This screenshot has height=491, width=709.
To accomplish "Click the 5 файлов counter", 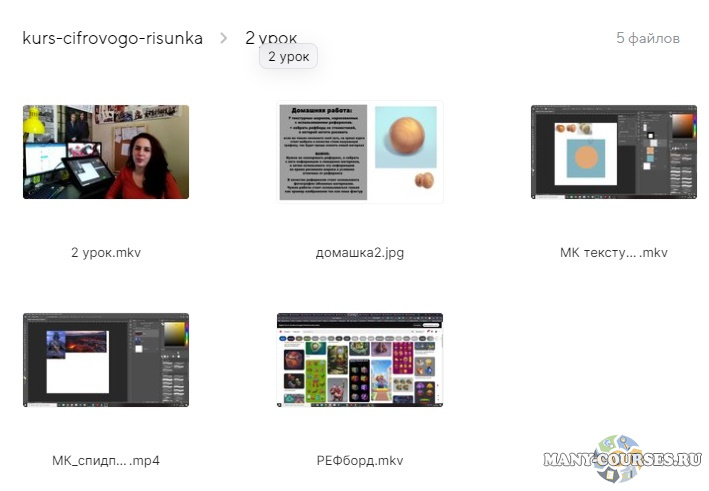I will tap(647, 39).
